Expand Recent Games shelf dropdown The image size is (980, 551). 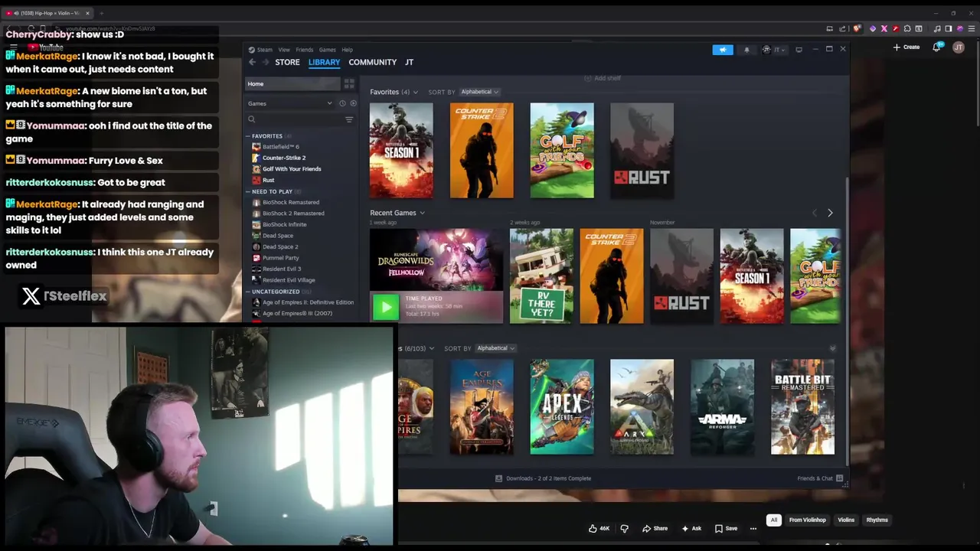coord(422,213)
